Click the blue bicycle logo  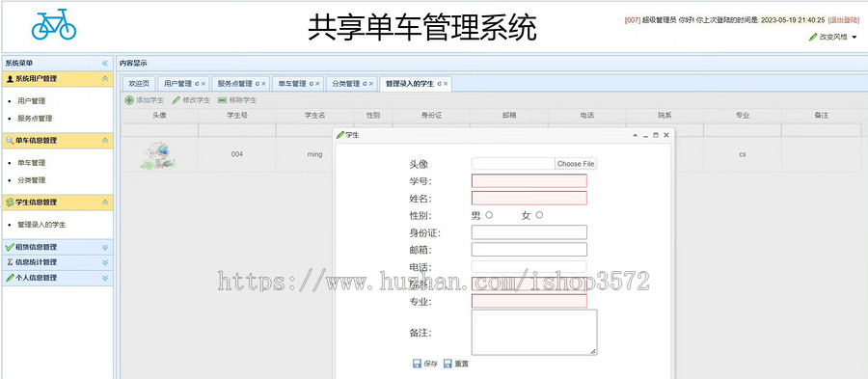[54, 24]
